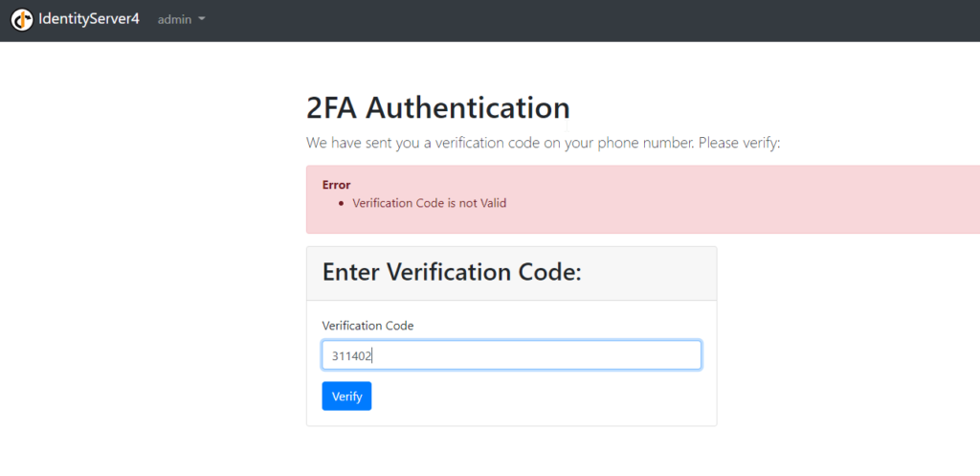Click the bullet point in the error list
980x476 pixels.
[342, 204]
